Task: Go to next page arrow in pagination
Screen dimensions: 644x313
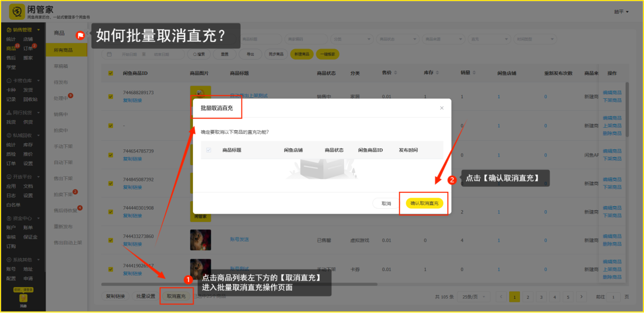Action: coord(581,297)
